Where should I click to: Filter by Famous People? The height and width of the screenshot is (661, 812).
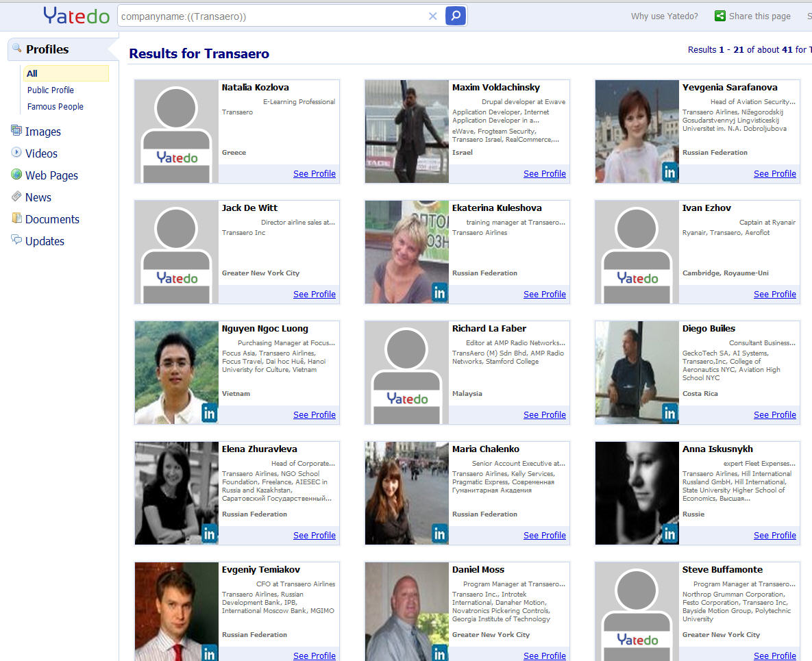point(56,107)
